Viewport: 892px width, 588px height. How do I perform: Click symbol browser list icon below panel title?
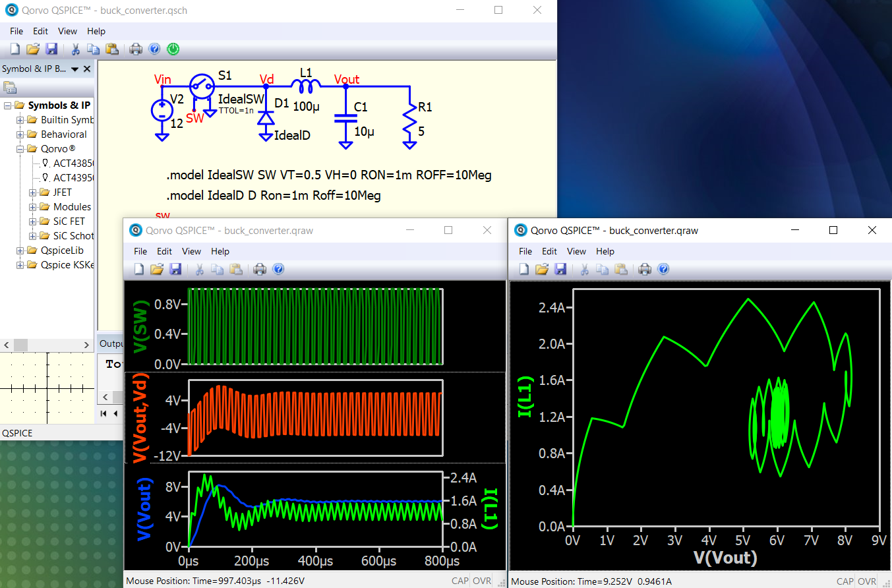point(9,87)
